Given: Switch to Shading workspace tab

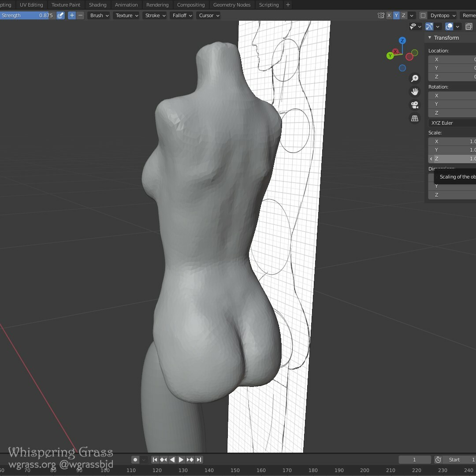Looking at the screenshot, I should pos(98,5).
